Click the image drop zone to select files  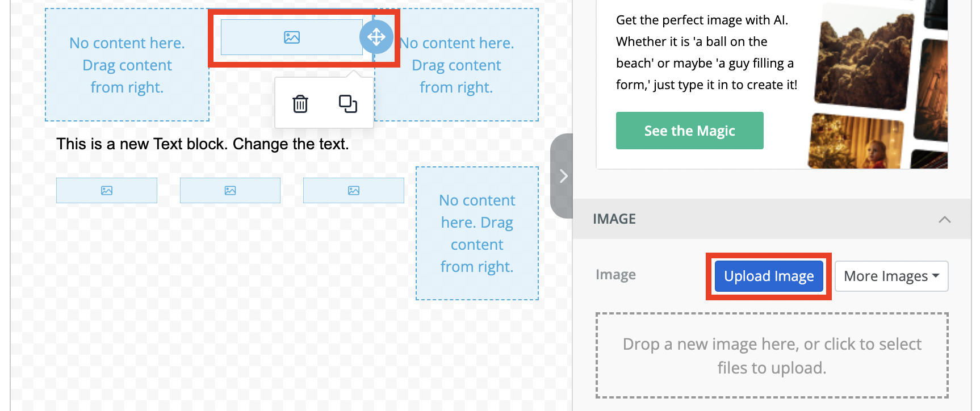(772, 355)
